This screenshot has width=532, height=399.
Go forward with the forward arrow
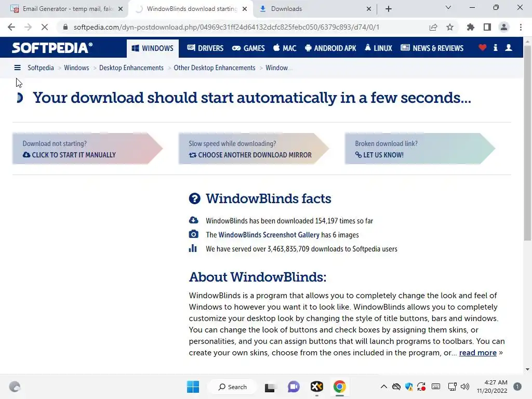pos(28,27)
